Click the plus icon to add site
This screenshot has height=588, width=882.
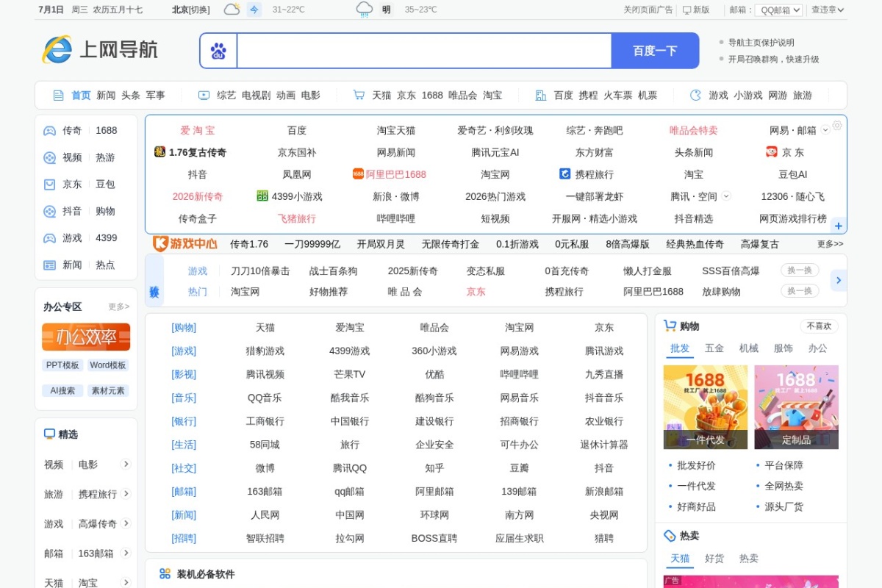coord(839,226)
